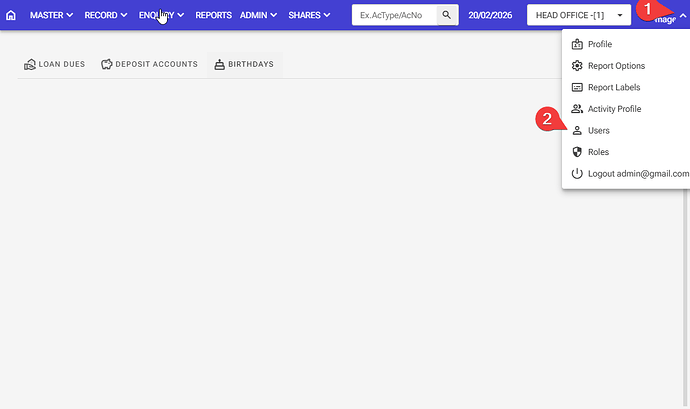
Task: Open the BIRTHDAYS tab
Action: (245, 64)
